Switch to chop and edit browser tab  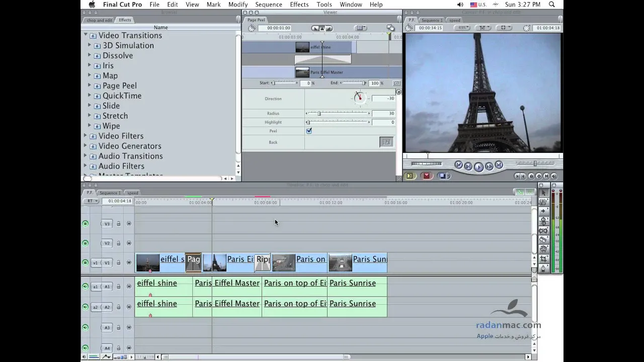[99, 20]
